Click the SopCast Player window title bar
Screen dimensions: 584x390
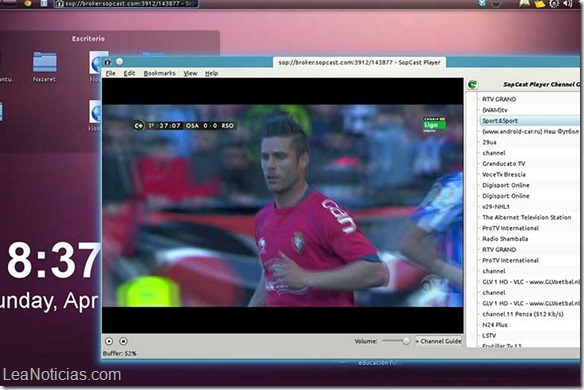coord(359,62)
